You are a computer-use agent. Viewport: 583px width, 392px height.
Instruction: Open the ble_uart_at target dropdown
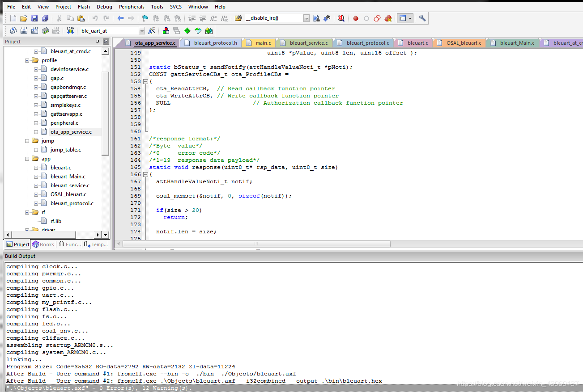[142, 31]
